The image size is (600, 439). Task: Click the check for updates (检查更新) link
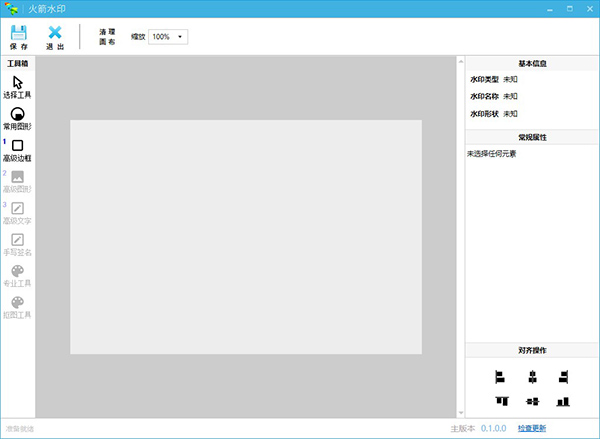(532, 428)
